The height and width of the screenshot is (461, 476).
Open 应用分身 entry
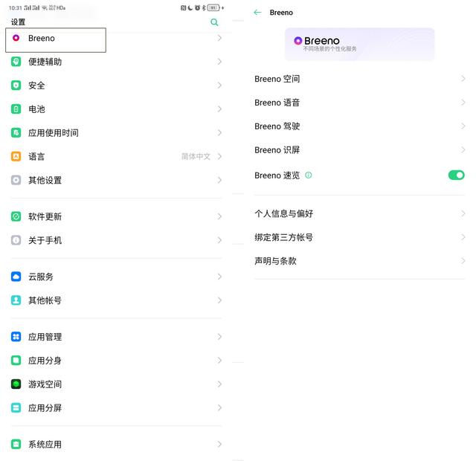(x=116, y=360)
